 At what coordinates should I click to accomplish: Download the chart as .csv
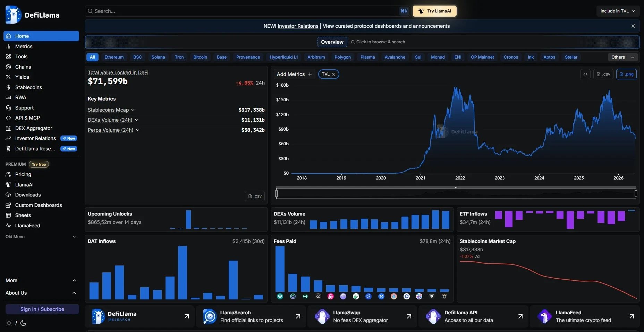point(603,74)
